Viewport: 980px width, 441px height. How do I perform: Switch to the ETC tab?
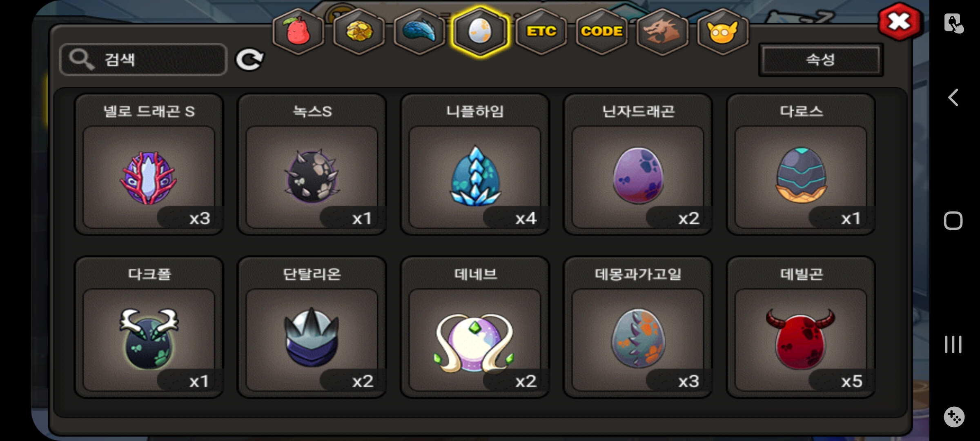pos(541,31)
